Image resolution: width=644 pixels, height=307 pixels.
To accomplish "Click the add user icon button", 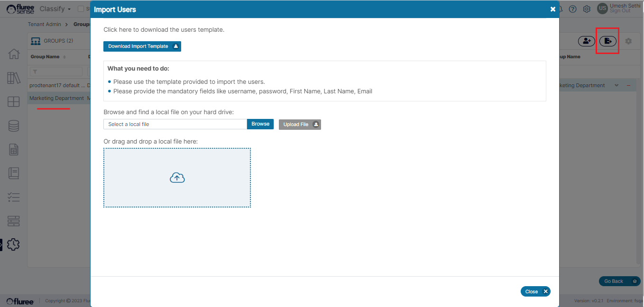I will coord(586,41).
